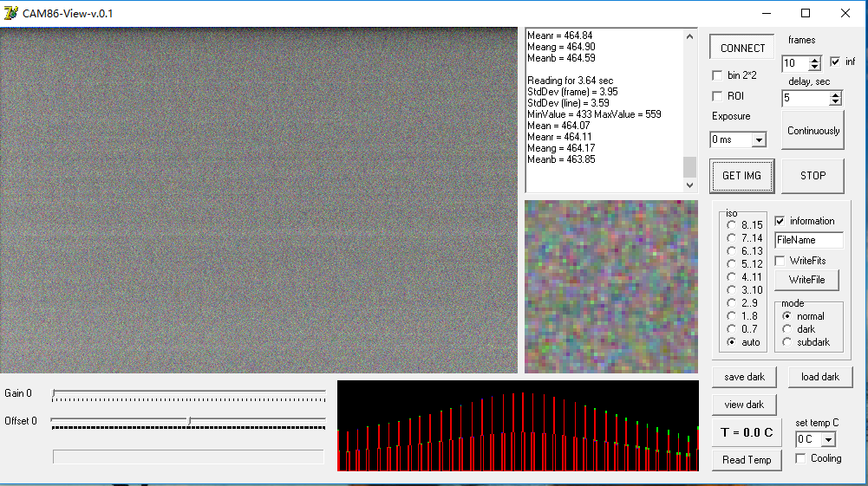Select iso 5..12 radio button
Image resolution: width=868 pixels, height=486 pixels.
tap(731, 264)
